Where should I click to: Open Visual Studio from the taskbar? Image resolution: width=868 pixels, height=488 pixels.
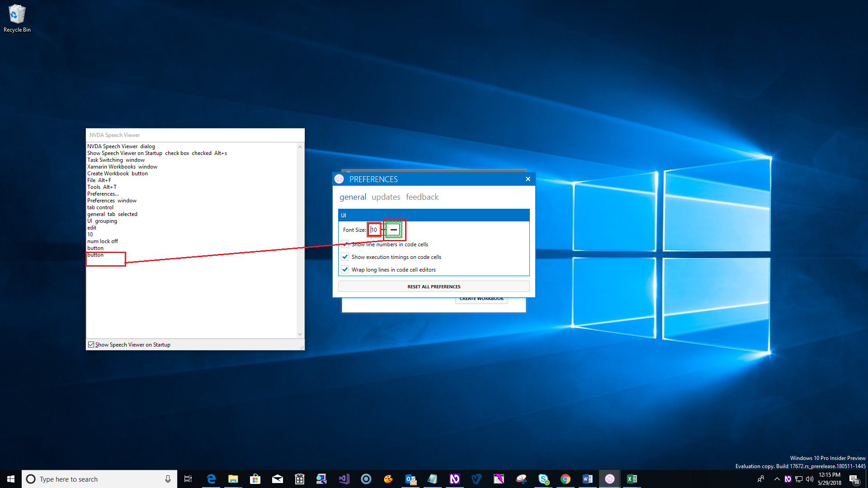(x=344, y=479)
